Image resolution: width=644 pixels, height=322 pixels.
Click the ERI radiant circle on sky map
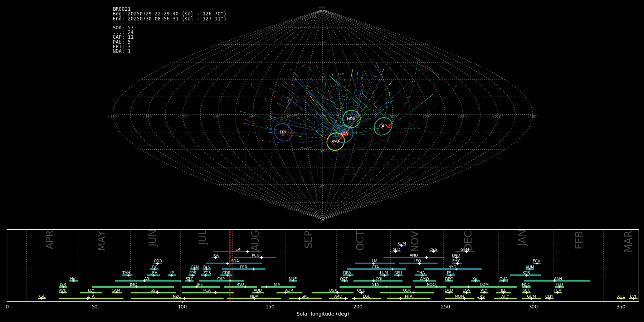[x=283, y=132]
